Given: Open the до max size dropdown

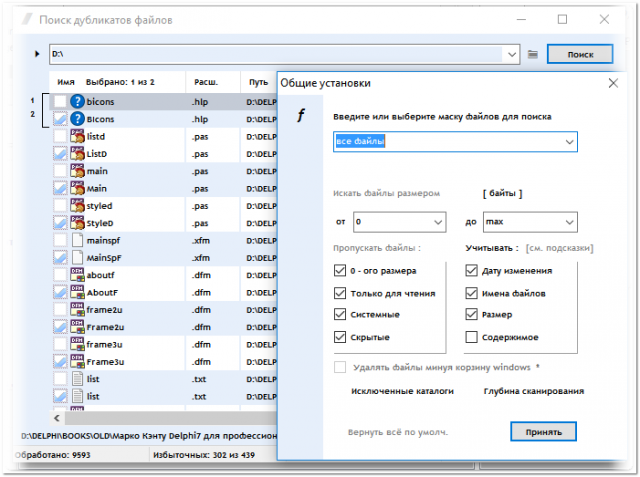Looking at the screenshot, I should click(x=569, y=222).
